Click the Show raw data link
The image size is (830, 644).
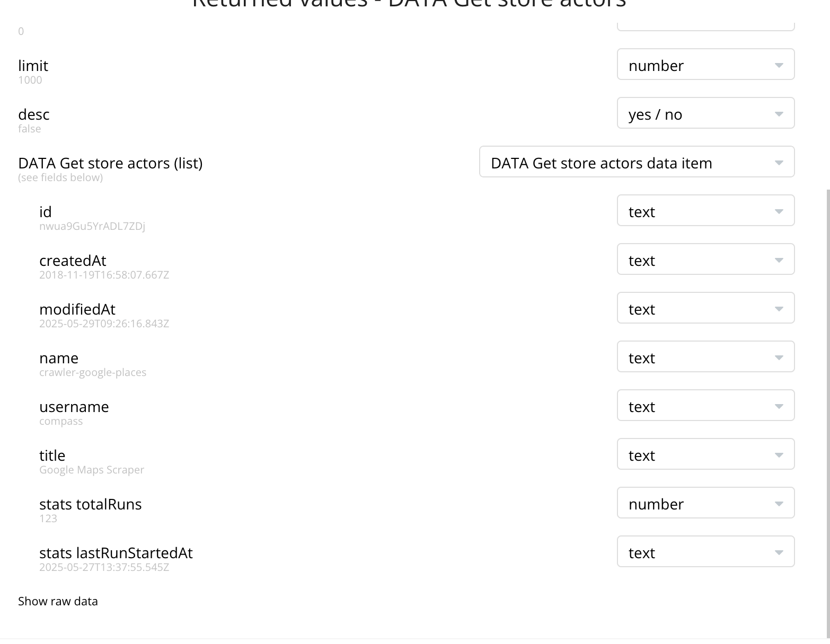[x=58, y=601]
